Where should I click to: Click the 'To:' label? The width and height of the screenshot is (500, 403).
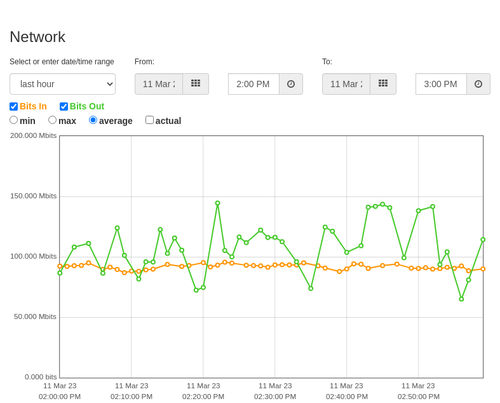[327, 62]
